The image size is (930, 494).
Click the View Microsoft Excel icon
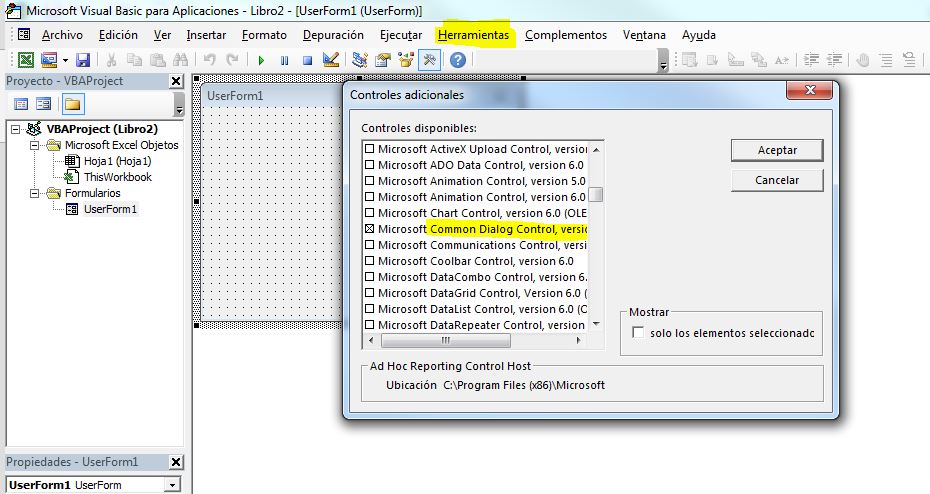click(x=26, y=60)
